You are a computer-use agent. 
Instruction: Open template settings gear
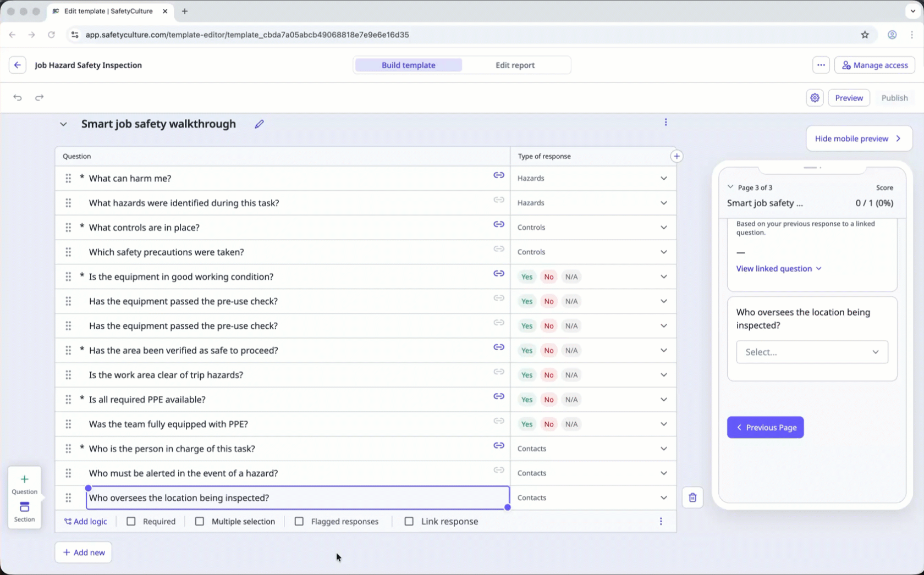coord(815,98)
